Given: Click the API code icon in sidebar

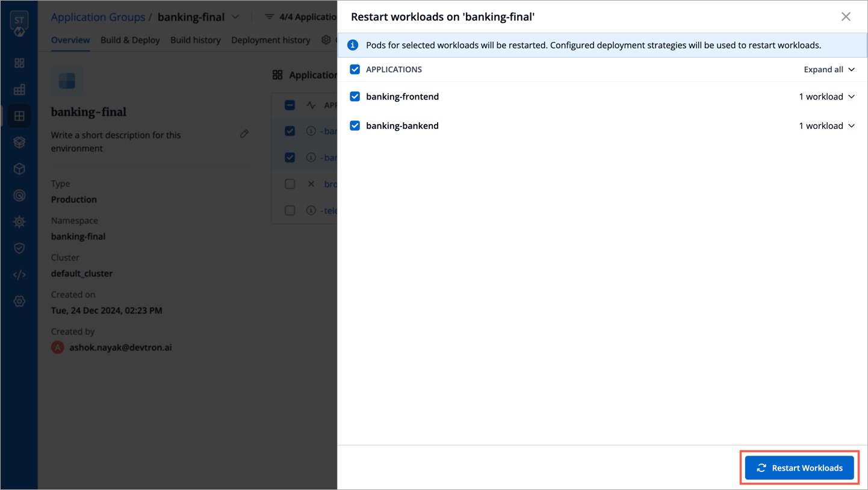Looking at the screenshot, I should coord(19,274).
